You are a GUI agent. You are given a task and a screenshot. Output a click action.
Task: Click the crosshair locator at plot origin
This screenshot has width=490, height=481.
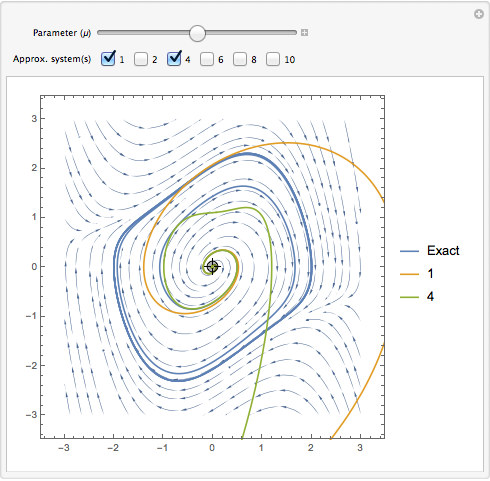212,266
